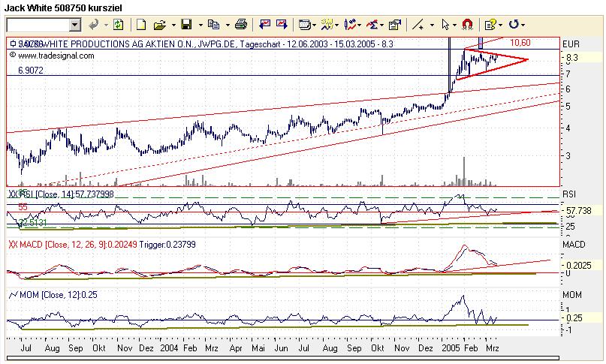This screenshot has width=606, height=364.
Task: Click the 2004 date axis label
Action: coord(169,348)
